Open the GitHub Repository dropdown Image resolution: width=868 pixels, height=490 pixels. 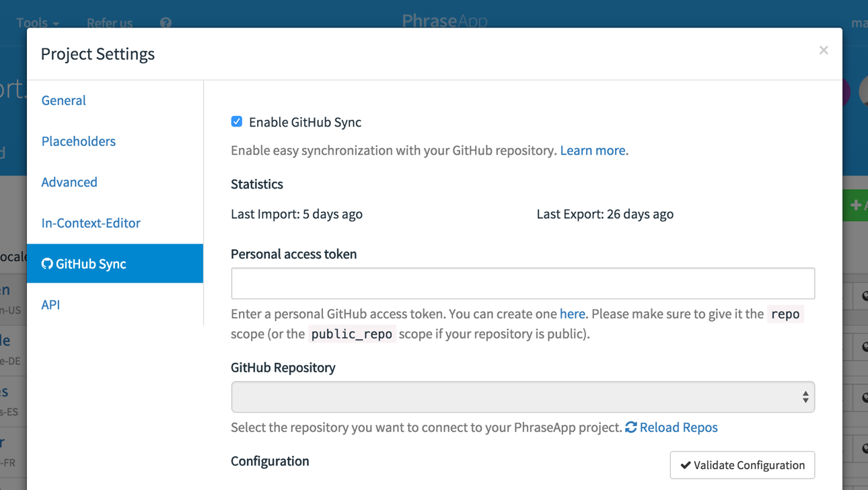pyautogui.click(x=523, y=397)
